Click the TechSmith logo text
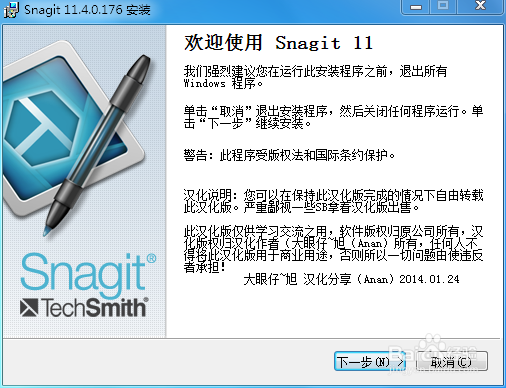 pyautogui.click(x=84, y=307)
